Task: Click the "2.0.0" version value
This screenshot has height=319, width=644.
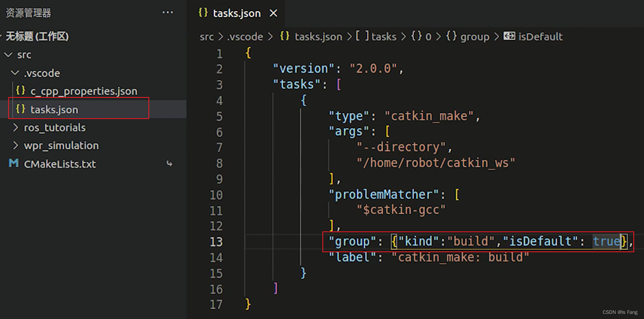Action: [x=373, y=69]
